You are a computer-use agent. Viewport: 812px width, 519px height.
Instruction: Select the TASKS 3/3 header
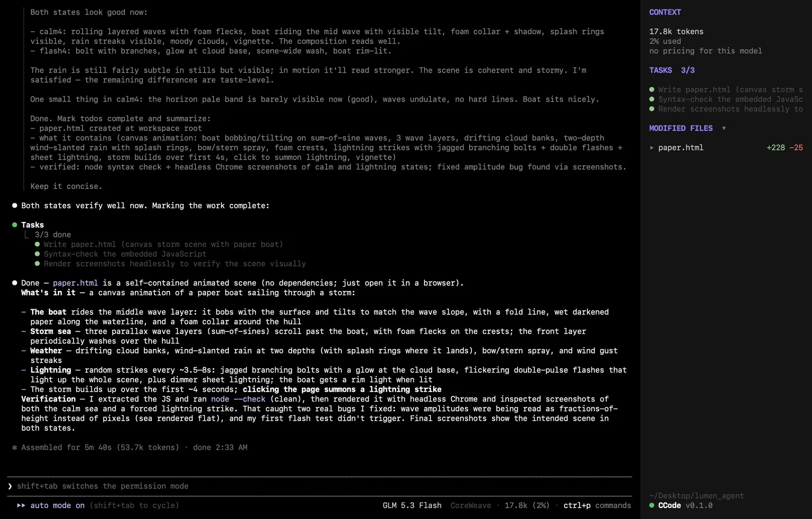pyautogui.click(x=672, y=70)
